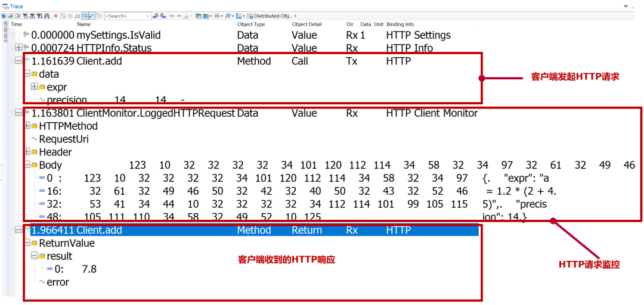The image size is (644, 305).
Task: Toggle the first highlighted view-mode button
Action: click(85, 16)
